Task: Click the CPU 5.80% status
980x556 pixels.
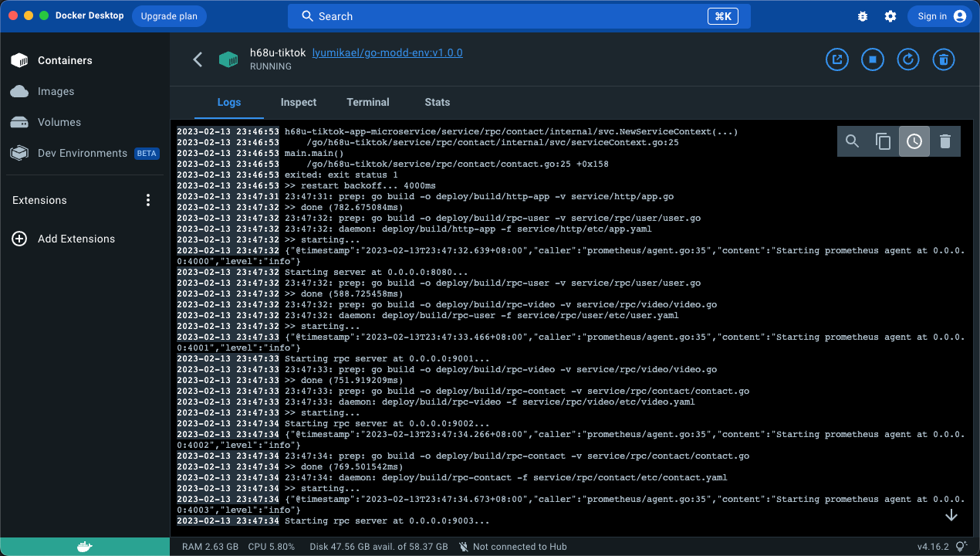Action: [x=272, y=547]
